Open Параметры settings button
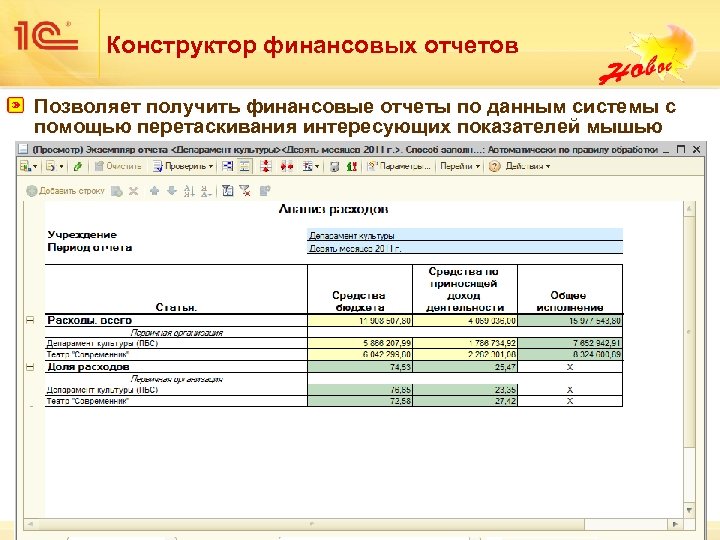Viewport: 720px width, 540px height. (399, 166)
